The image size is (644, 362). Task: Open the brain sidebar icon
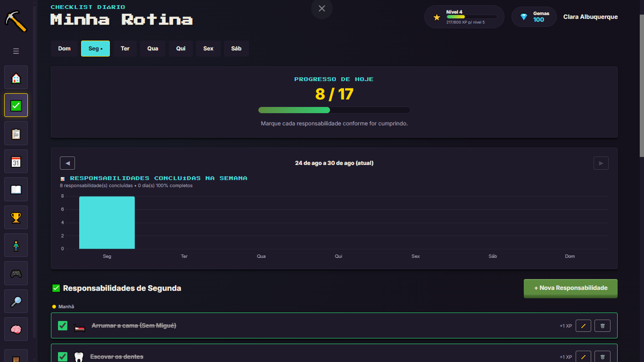coord(16,329)
